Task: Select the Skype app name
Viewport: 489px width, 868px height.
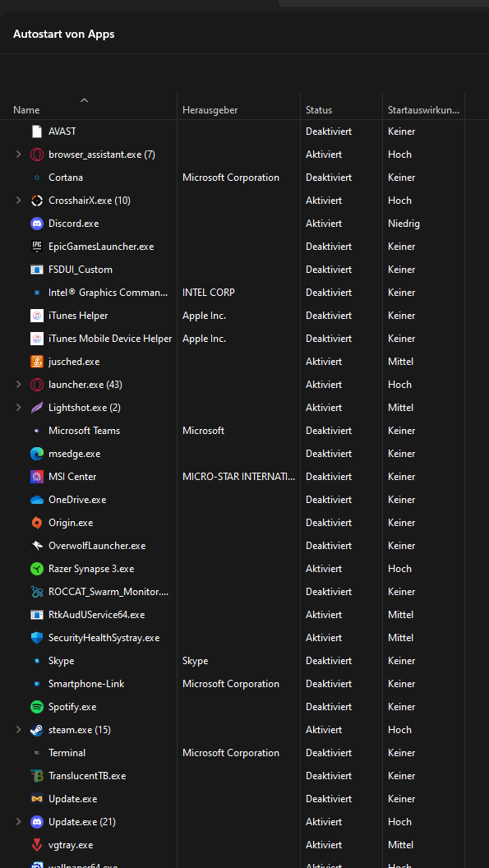Action: [x=62, y=660]
